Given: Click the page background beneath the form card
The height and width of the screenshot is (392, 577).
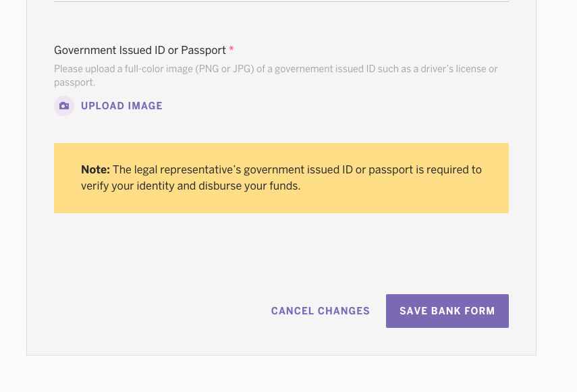Looking at the screenshot, I should tap(281, 374).
